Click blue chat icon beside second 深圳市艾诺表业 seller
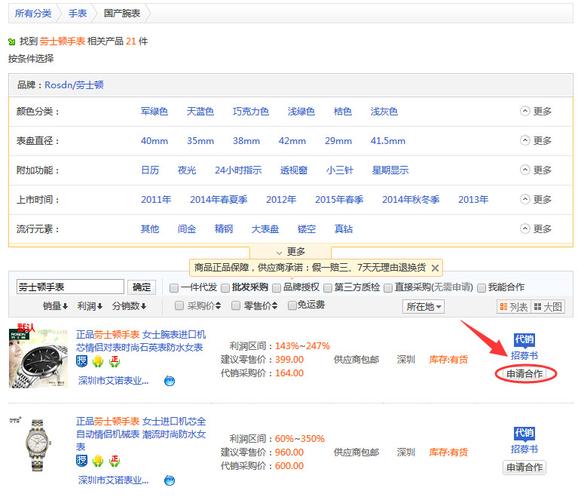The width and height of the screenshot is (578, 500). pyautogui.click(x=170, y=480)
